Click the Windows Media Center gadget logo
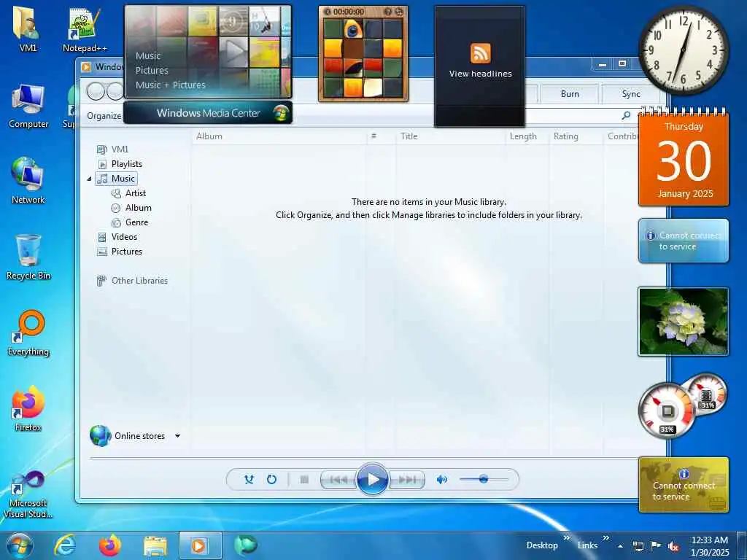 [x=281, y=113]
